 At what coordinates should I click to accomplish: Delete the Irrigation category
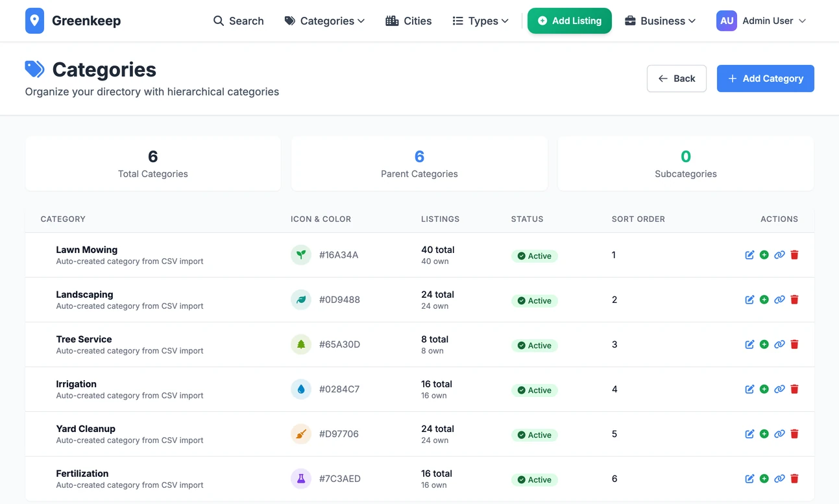click(794, 389)
